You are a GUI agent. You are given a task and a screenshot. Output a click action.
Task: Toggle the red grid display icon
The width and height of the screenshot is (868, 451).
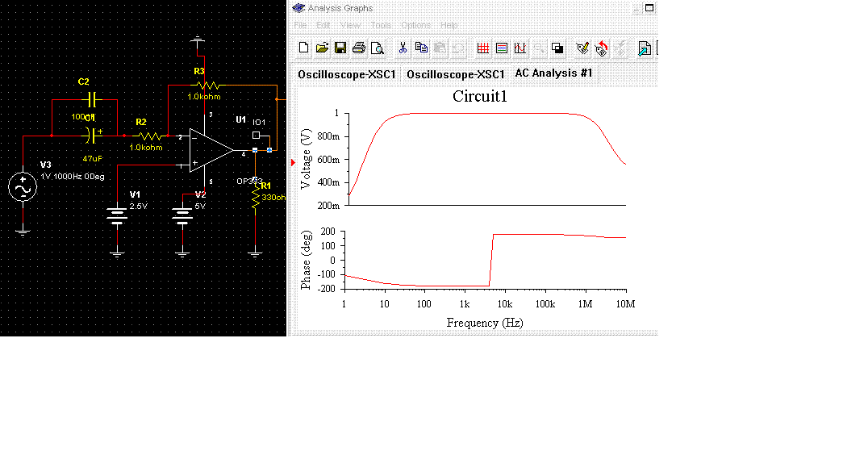pos(482,48)
